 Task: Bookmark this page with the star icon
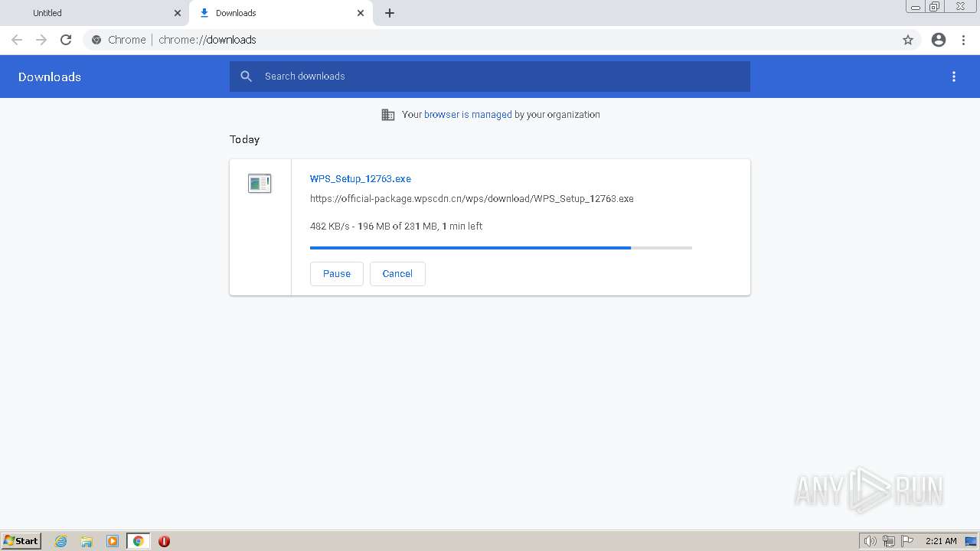point(908,40)
